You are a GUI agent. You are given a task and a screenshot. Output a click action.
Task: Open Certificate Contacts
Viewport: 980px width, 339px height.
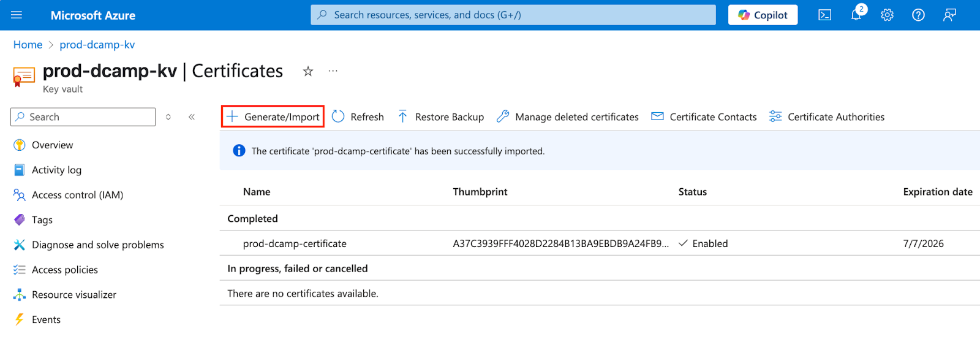coord(704,116)
